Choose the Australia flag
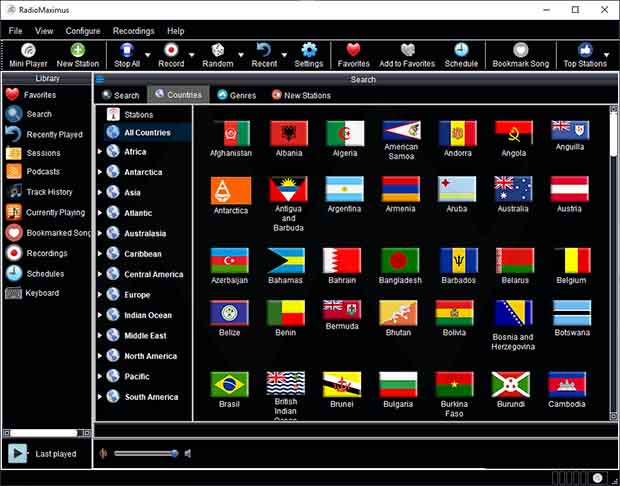 513,189
